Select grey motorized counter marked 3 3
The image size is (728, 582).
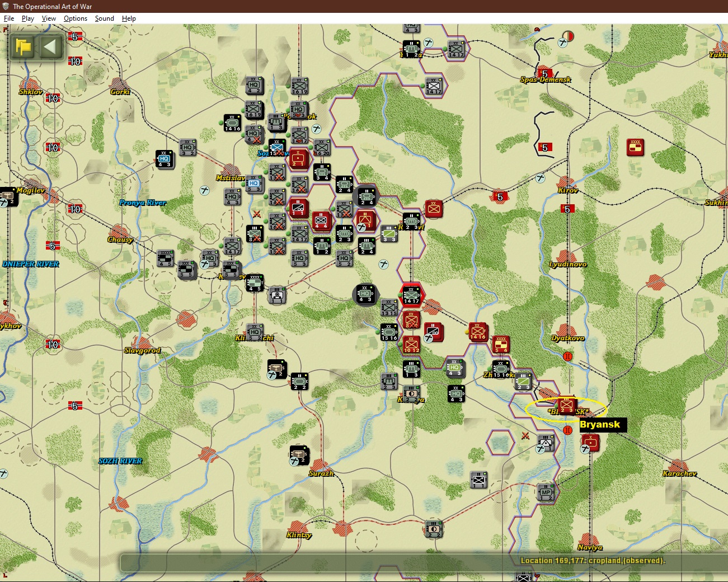(389, 233)
